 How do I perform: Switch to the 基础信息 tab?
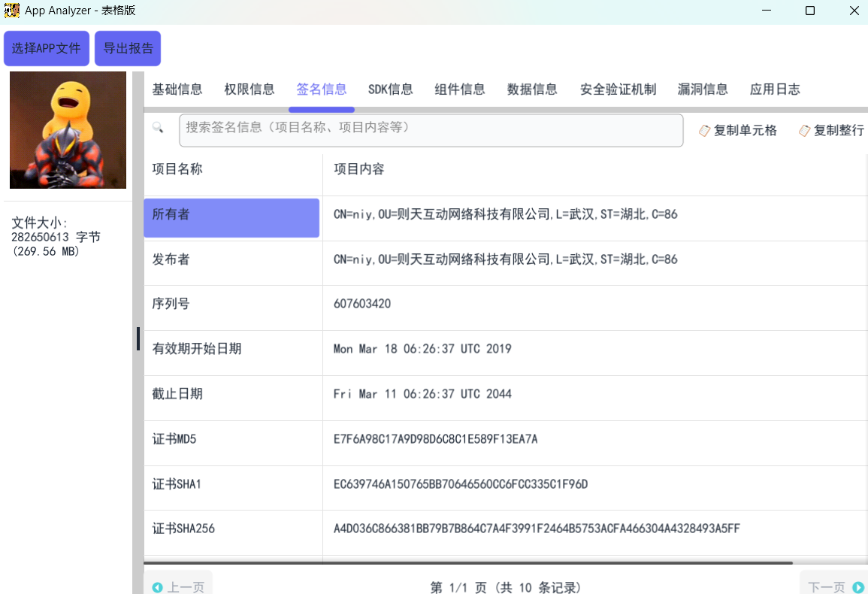click(x=177, y=89)
